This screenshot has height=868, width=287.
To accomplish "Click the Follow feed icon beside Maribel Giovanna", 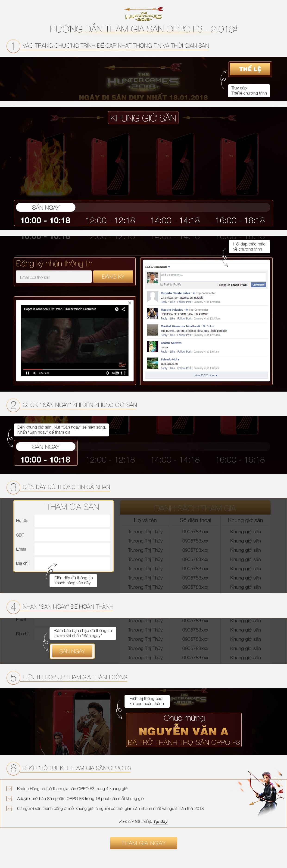I will [x=204, y=326].
